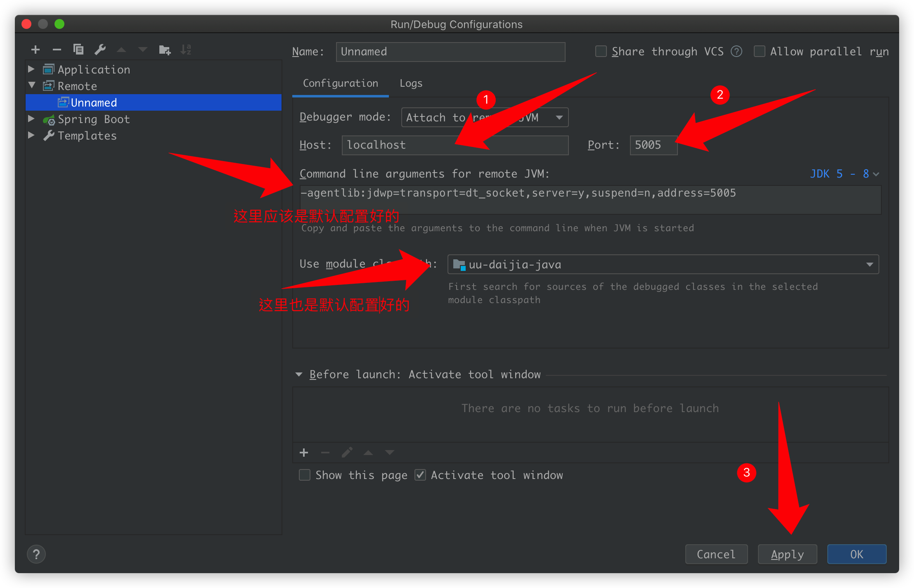Enable Share through VCS checkbox
Viewport: 914px width, 588px height.
(601, 51)
